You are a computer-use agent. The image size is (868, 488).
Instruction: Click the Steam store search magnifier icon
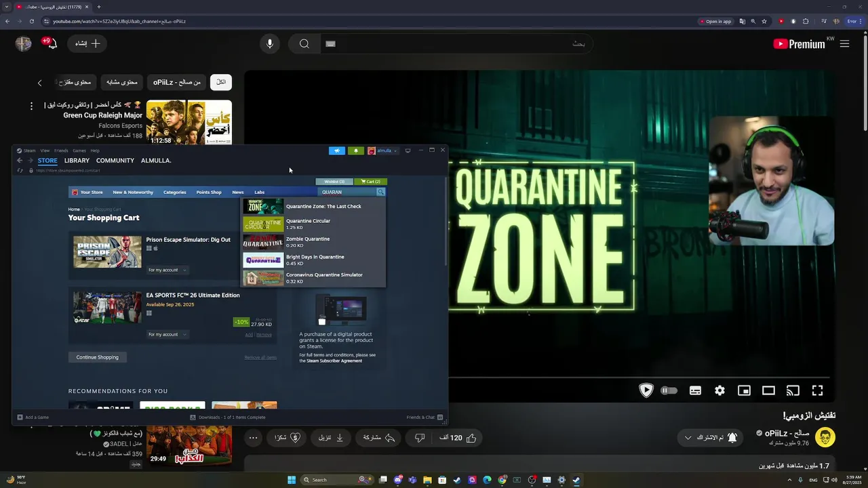tap(380, 192)
